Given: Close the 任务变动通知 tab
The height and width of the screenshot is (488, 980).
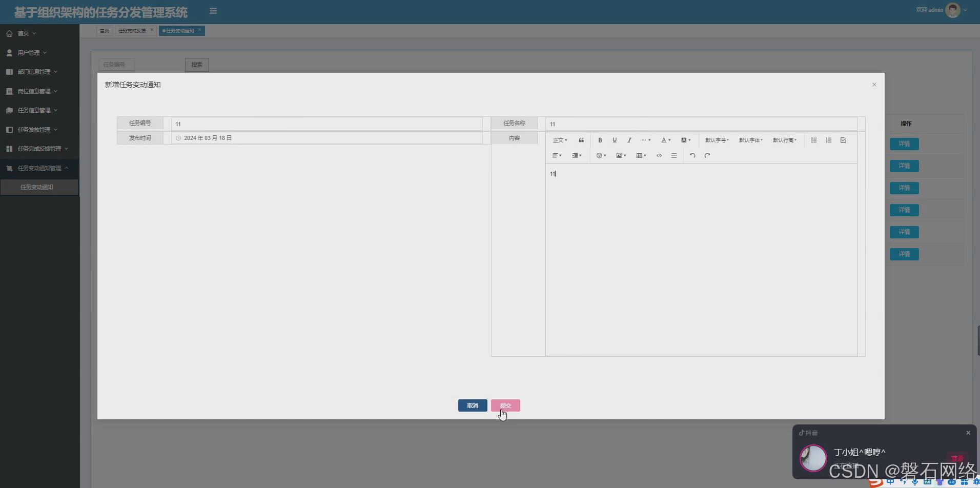Looking at the screenshot, I should click(x=199, y=30).
